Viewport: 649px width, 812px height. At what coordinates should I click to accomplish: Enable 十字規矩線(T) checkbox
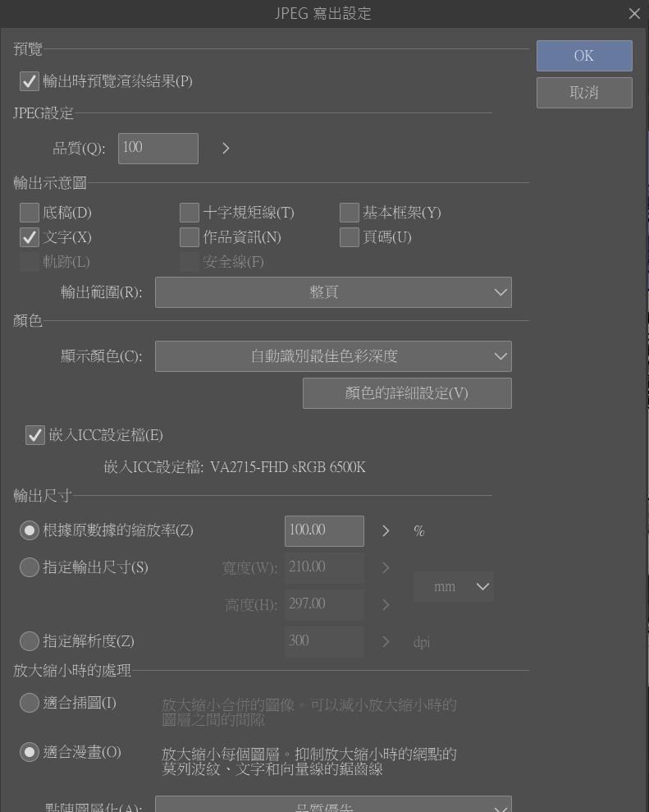[190, 213]
